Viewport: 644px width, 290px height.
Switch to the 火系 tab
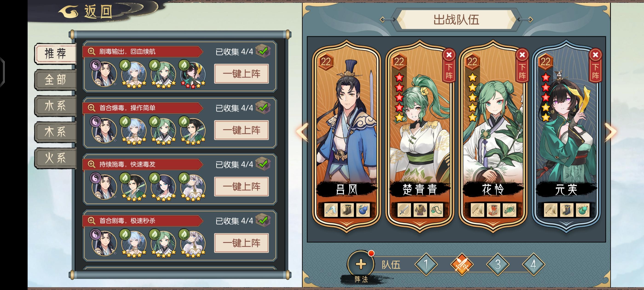[x=55, y=158]
